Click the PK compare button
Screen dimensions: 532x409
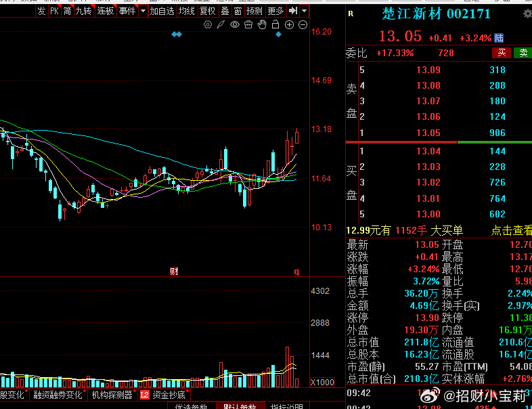click(x=54, y=11)
